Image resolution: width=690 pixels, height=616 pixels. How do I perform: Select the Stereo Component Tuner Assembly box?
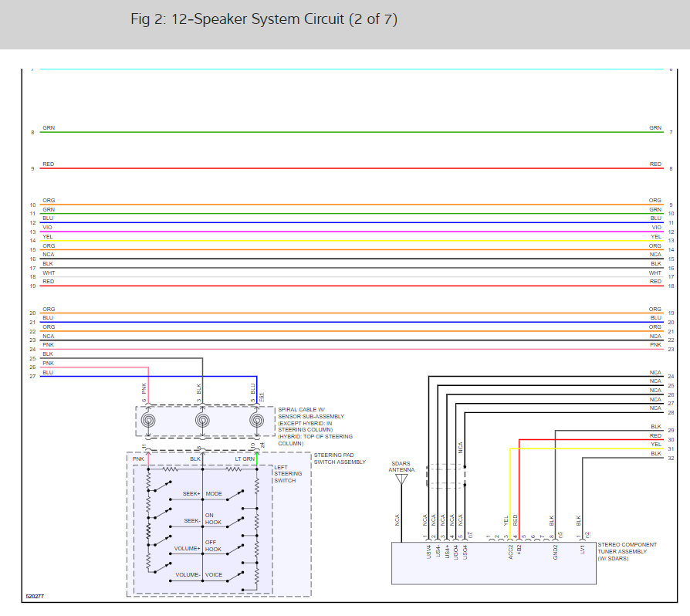point(492,563)
